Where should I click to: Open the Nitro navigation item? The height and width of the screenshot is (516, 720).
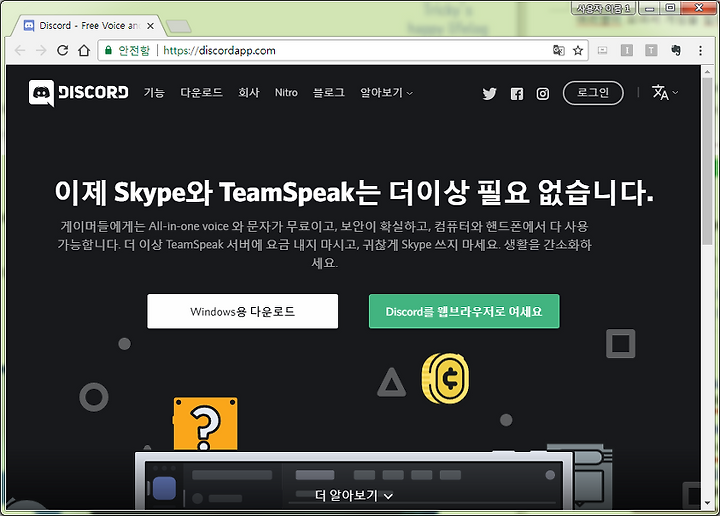click(x=286, y=93)
